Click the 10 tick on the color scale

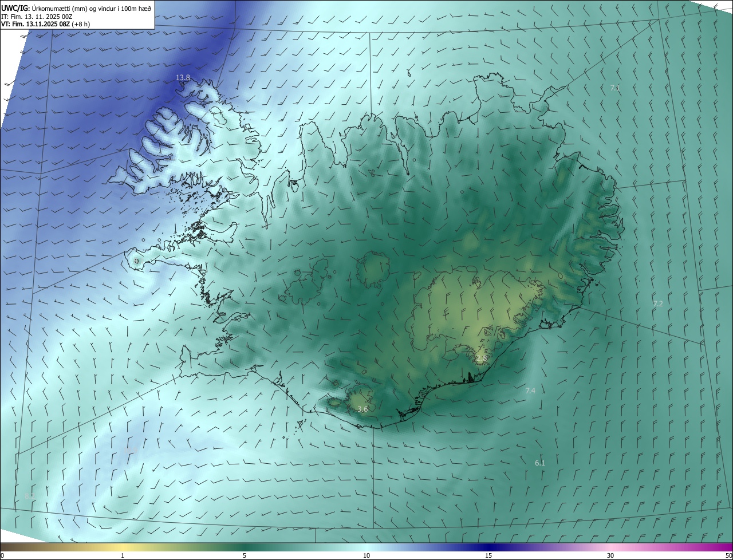pos(366,555)
